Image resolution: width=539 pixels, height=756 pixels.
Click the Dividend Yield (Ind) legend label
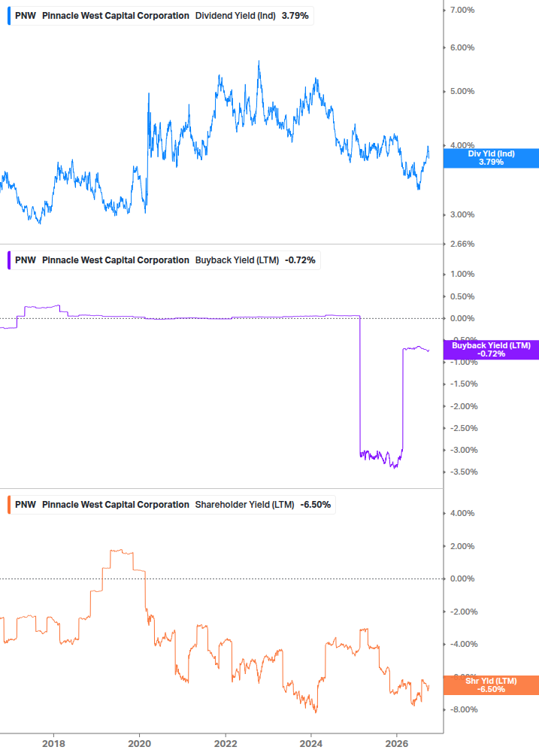point(235,16)
